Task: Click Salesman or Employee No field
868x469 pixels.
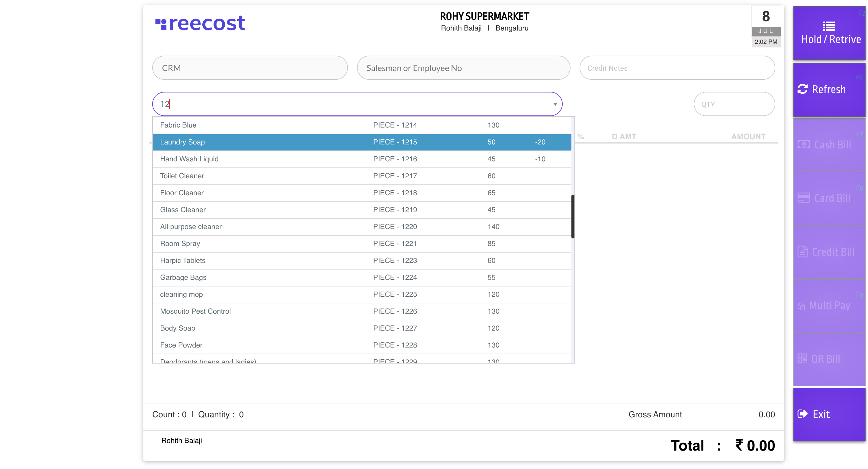Action: pyautogui.click(x=463, y=68)
